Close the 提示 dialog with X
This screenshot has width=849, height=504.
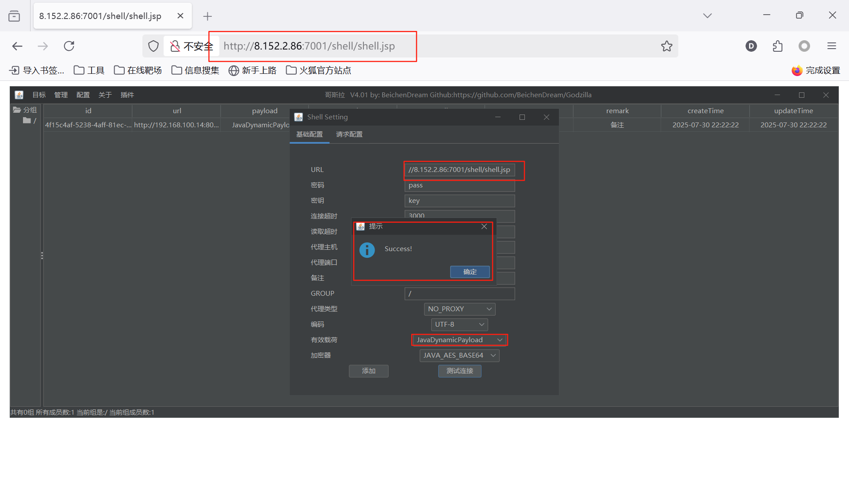484,226
